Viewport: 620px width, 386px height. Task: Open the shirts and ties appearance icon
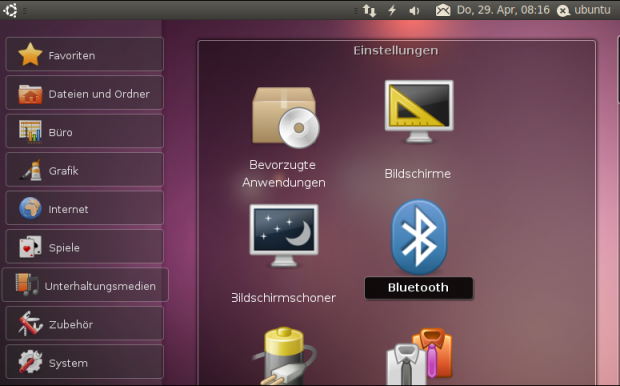(x=419, y=357)
